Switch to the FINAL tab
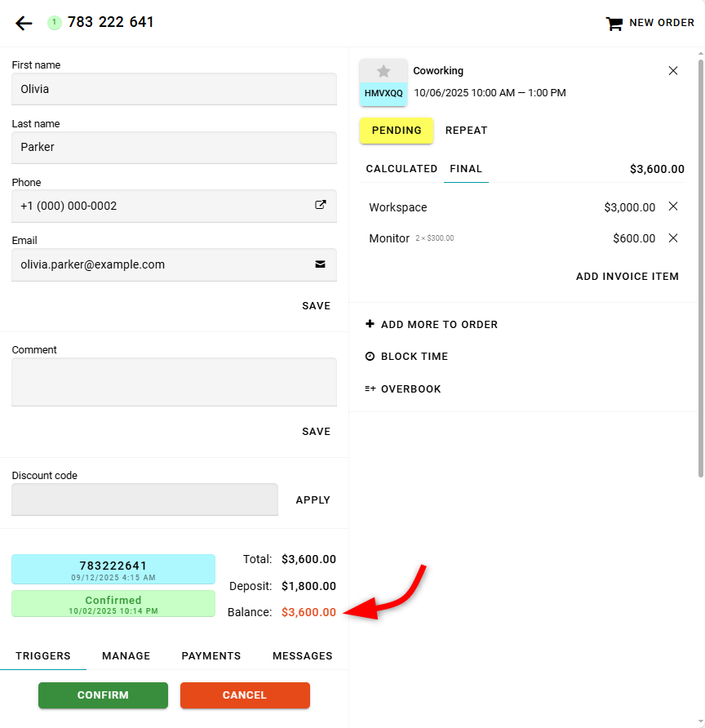Viewport: 705px width, 728px height. (466, 169)
